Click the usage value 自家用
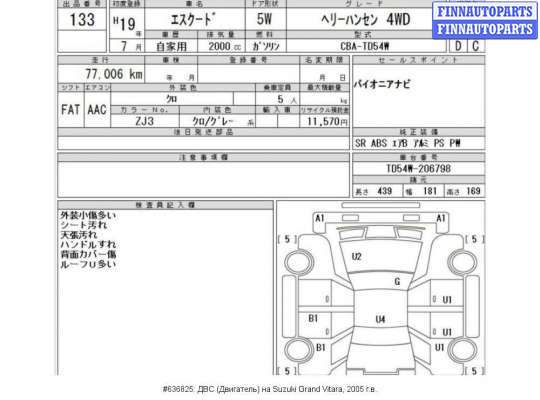Viewport: 540px width, 400px height. tap(171, 46)
